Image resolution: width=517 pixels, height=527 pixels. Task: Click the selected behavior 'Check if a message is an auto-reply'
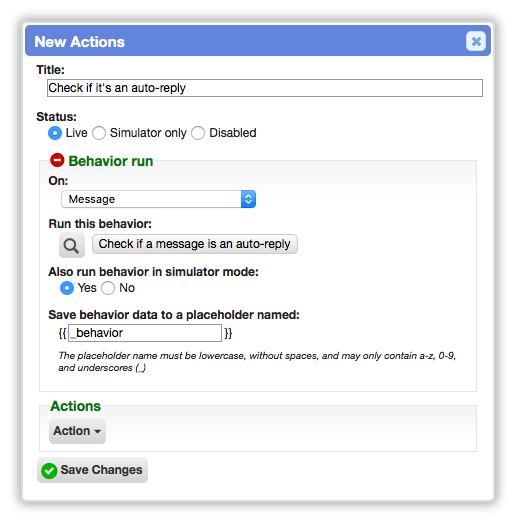(x=195, y=244)
